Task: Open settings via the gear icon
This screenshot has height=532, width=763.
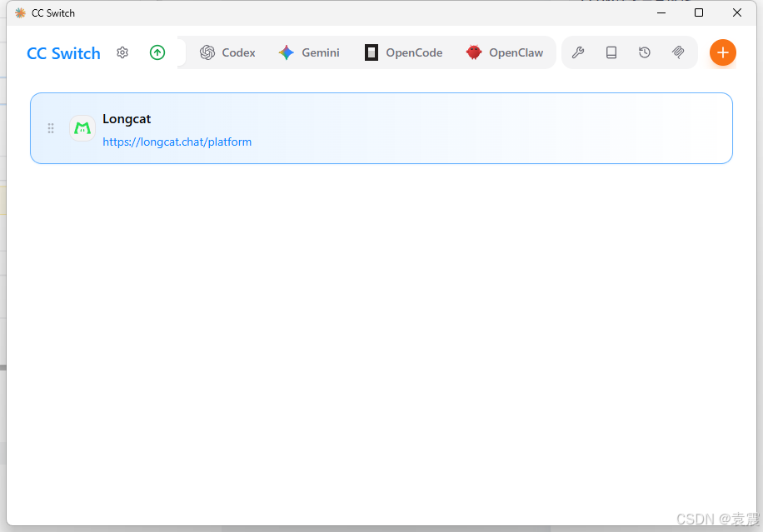Action: coord(122,52)
